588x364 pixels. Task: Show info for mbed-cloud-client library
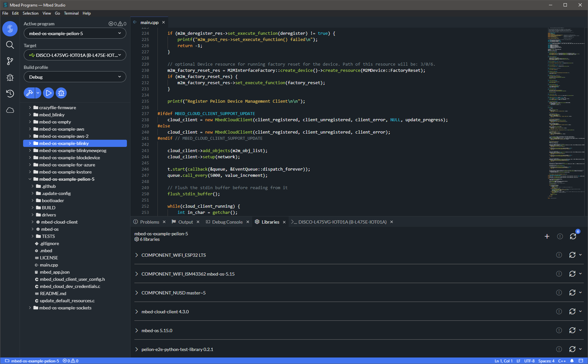[559, 311]
